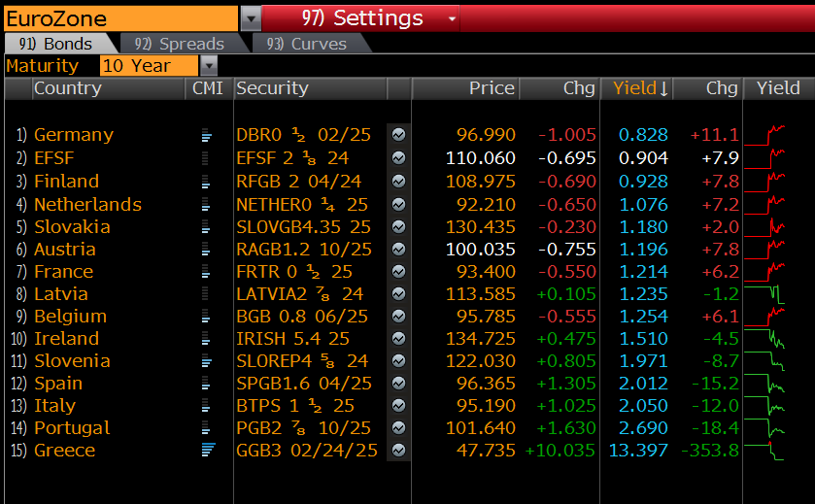Open the chart icon for Slovakia SLOVGB bond
The width and height of the screenshot is (815, 504).
pyautogui.click(x=398, y=227)
